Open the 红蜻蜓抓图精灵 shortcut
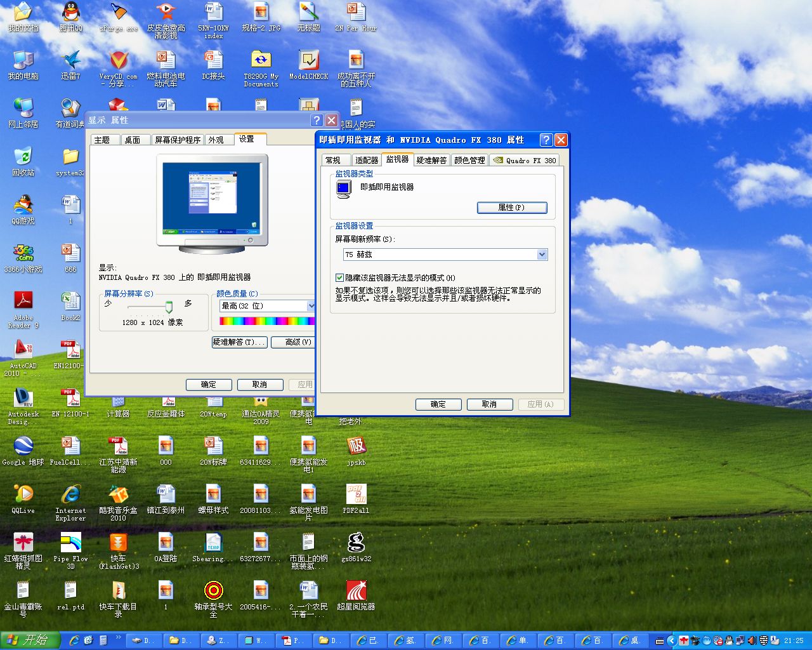Image resolution: width=812 pixels, height=650 pixels. tap(23, 551)
